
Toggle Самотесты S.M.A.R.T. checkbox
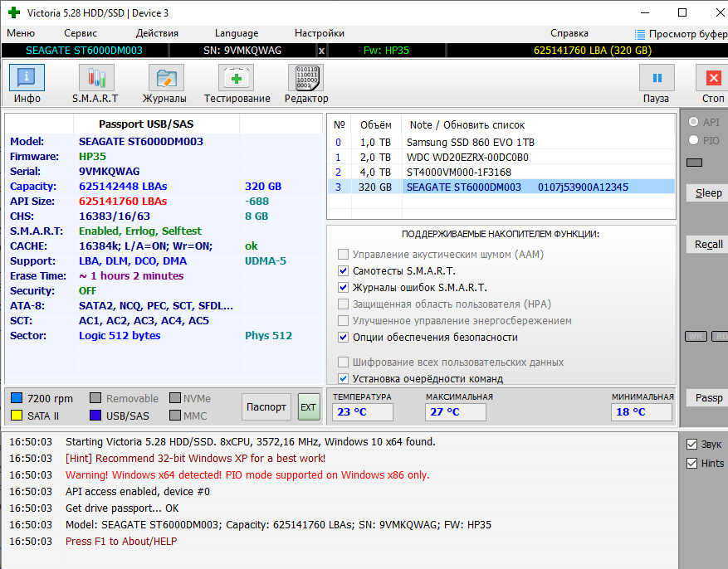(343, 271)
